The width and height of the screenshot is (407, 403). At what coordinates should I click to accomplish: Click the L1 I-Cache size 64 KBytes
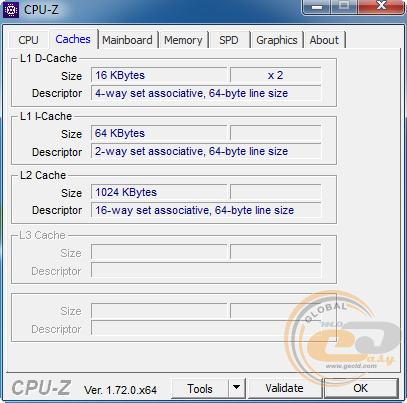click(159, 133)
